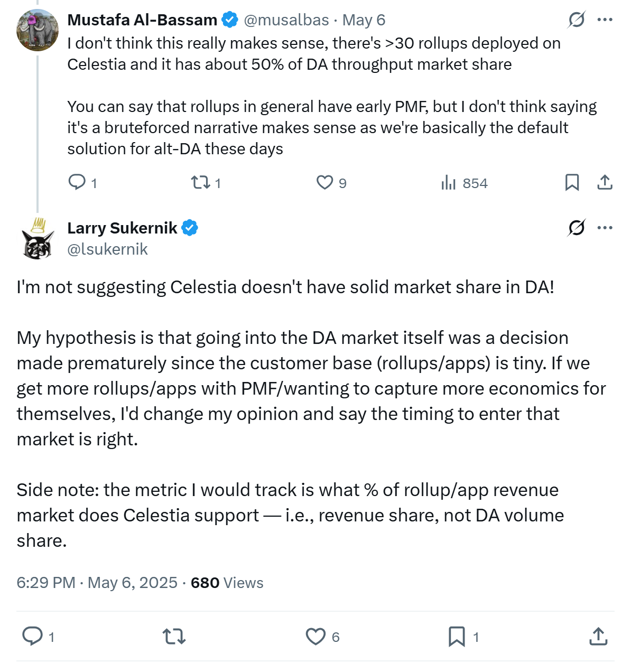Reply to Mustafa Al-Bassam's tweet

coord(77,182)
